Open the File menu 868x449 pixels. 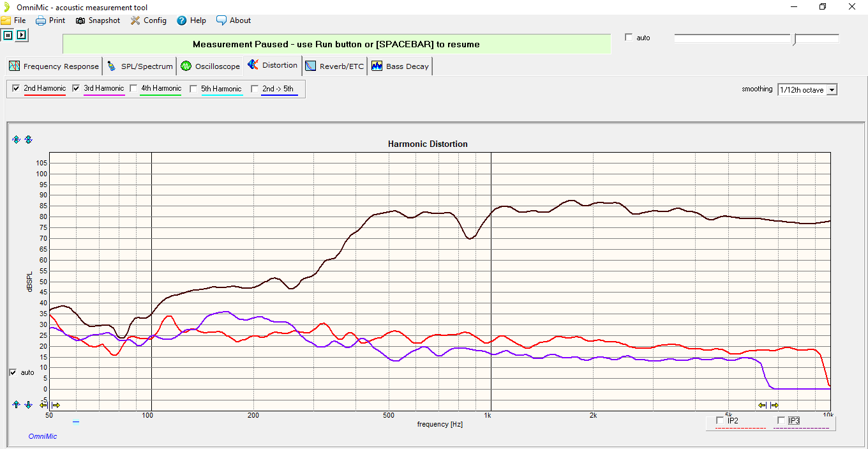[13, 20]
